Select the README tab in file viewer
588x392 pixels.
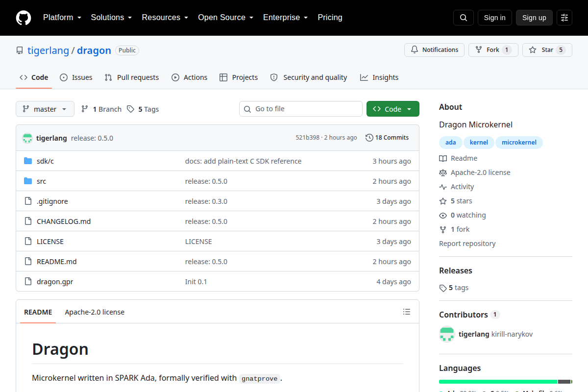[x=38, y=312]
